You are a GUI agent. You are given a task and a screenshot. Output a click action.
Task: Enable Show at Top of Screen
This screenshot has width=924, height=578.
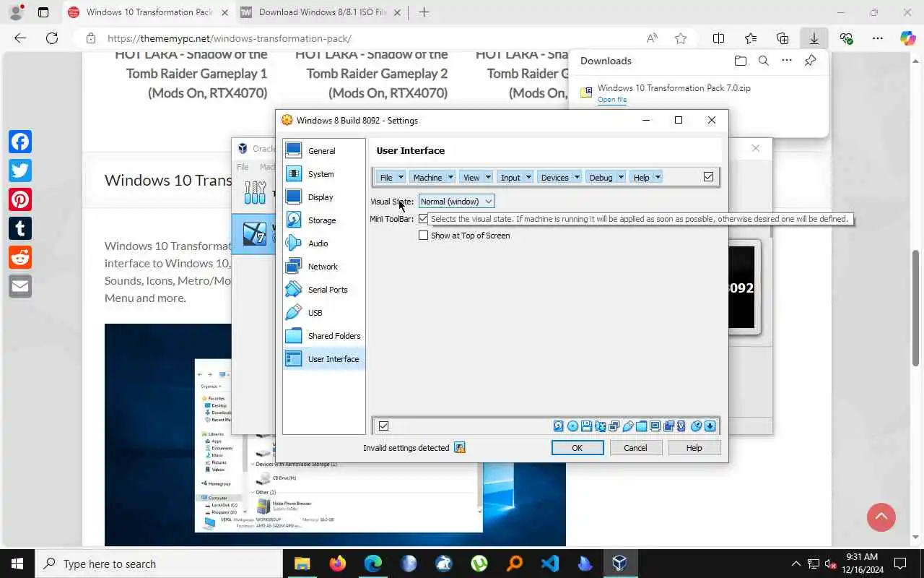coord(424,236)
